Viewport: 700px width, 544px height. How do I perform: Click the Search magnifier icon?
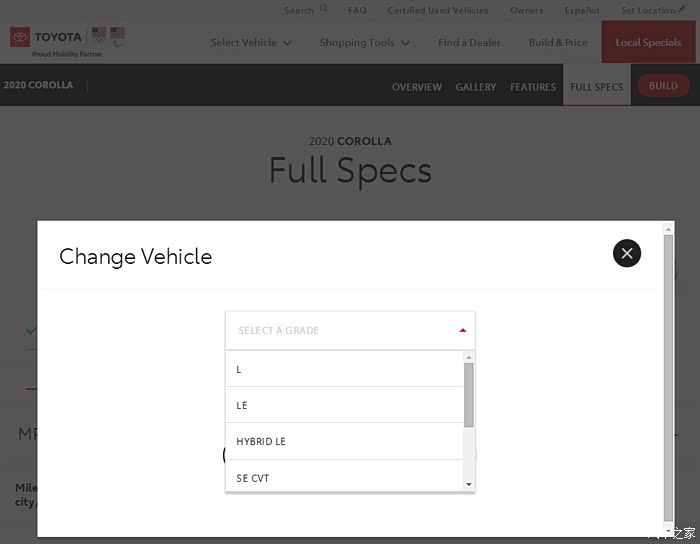(x=324, y=8)
